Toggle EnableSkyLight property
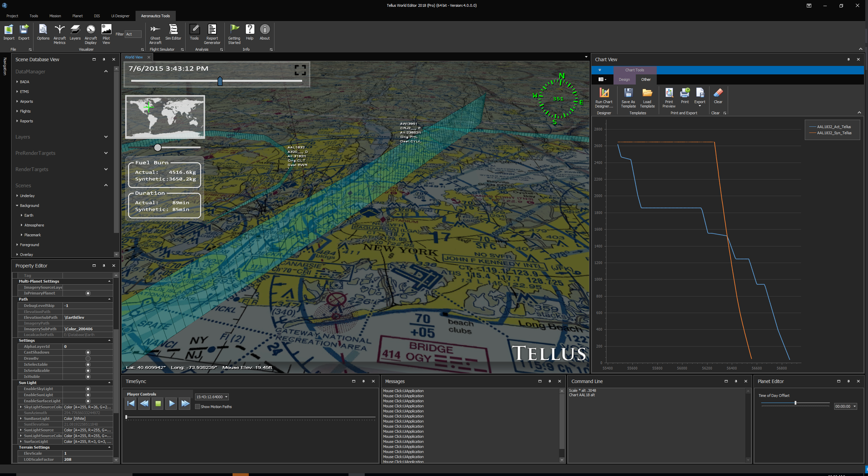Screen dimensions: 868x476 point(88,389)
